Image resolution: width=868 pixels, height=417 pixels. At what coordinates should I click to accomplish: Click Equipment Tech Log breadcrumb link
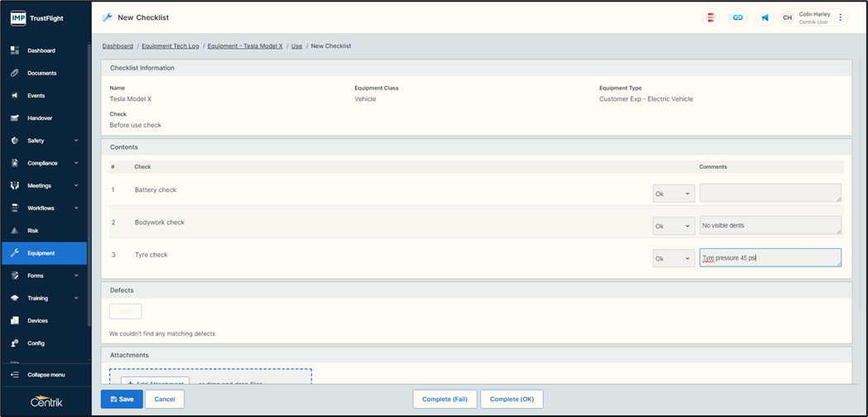tap(170, 46)
